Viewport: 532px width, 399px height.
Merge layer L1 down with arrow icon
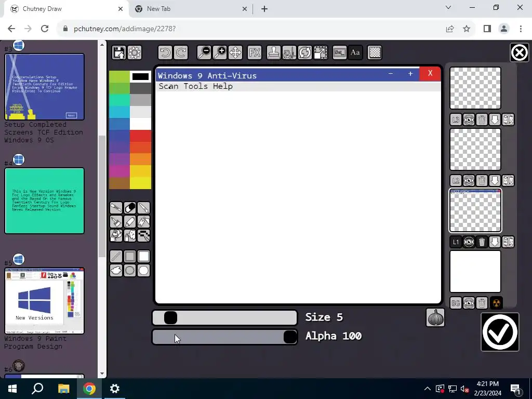pos(495,242)
